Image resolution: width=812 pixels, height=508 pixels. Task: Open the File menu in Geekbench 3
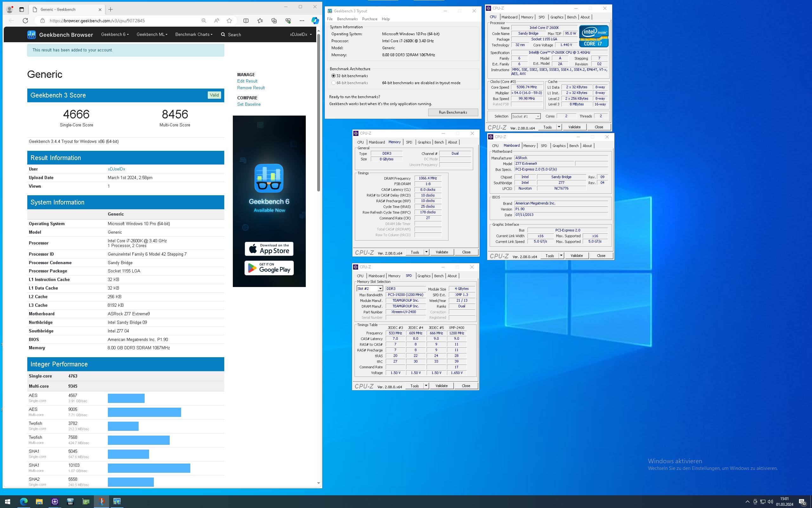(x=330, y=19)
